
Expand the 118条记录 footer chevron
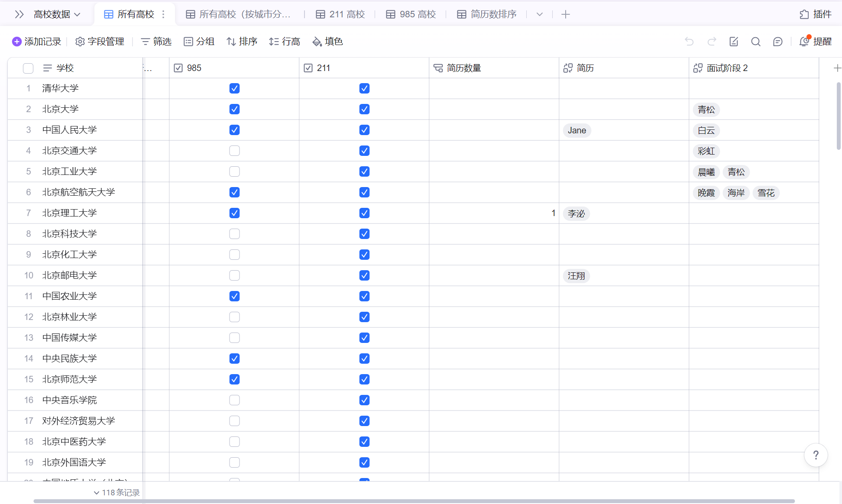pos(97,493)
